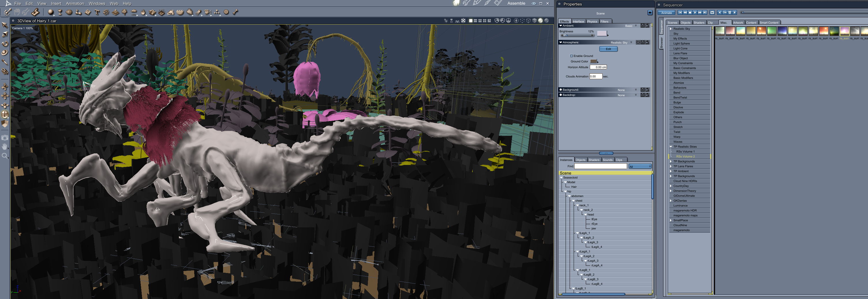The height and width of the screenshot is (299, 868).
Task: Open the Model room wrench icon
Action: pos(467,3)
